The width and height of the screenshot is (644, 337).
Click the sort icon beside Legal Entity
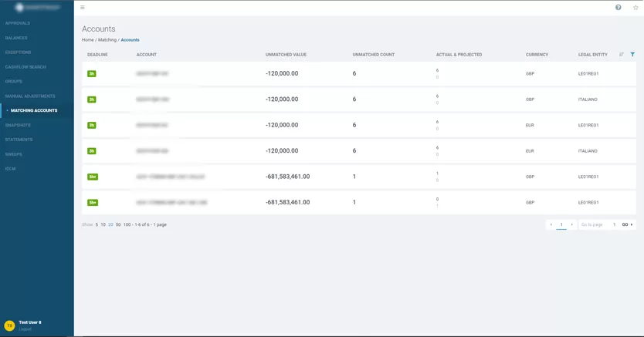[622, 55]
